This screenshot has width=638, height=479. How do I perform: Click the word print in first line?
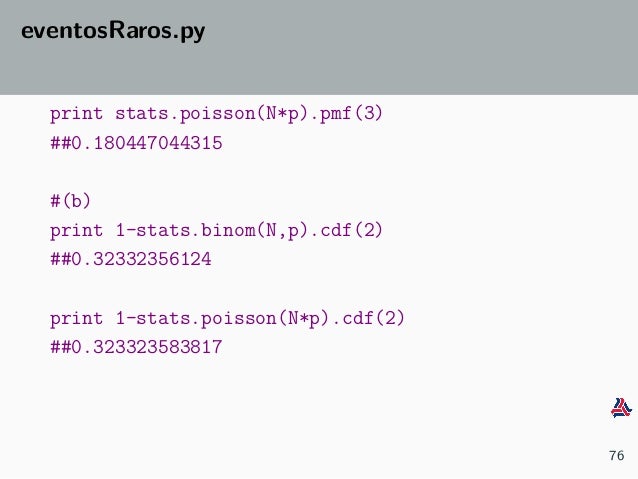click(76, 114)
